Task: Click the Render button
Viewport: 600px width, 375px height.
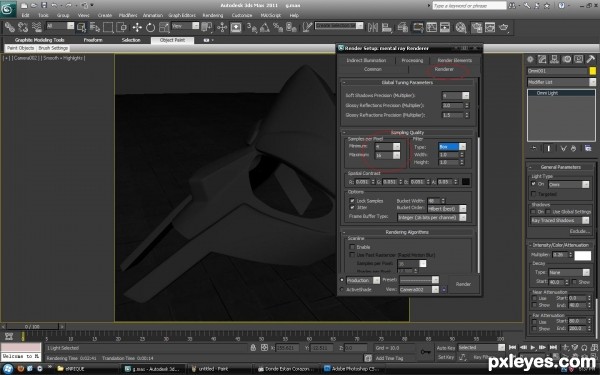Action: point(463,284)
